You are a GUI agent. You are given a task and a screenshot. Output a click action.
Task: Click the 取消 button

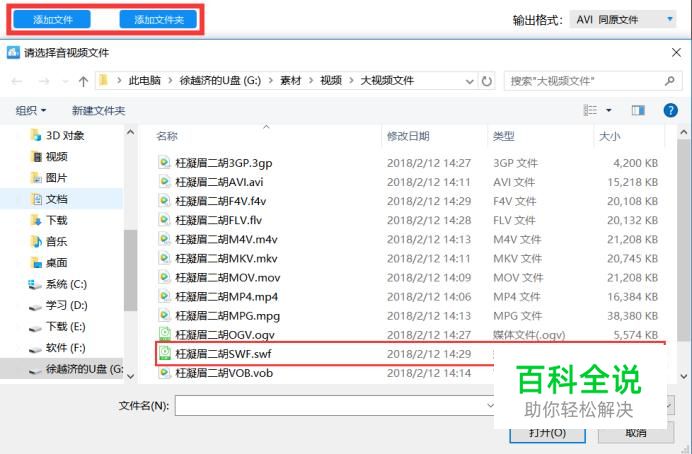pos(636,432)
